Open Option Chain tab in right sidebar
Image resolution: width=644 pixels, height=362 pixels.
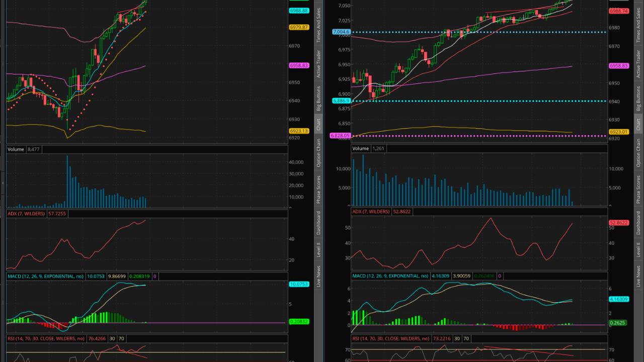638,153
